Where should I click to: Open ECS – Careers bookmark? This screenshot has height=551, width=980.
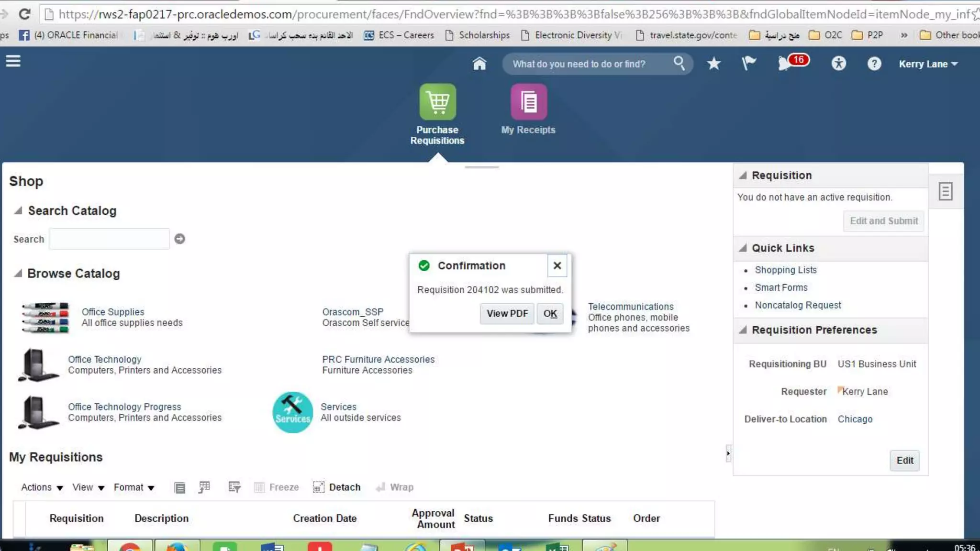click(x=399, y=35)
